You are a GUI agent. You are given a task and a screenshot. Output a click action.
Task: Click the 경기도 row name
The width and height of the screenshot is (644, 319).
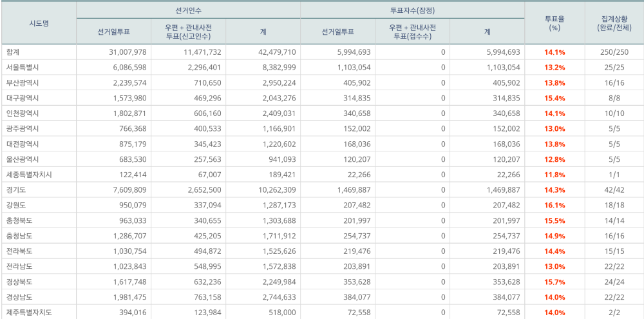tap(17, 190)
